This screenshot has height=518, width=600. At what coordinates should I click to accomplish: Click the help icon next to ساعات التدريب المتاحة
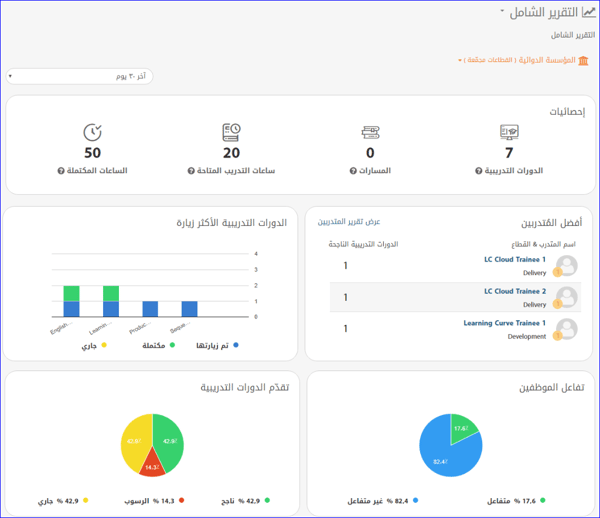tap(191, 171)
